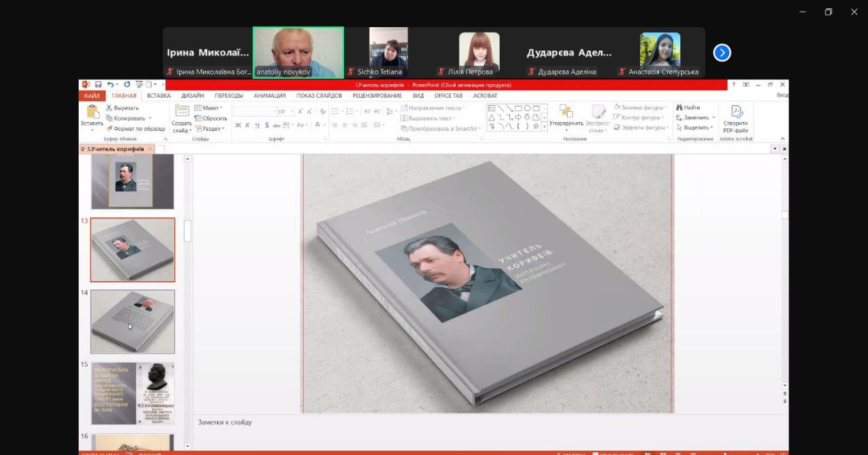The width and height of the screenshot is (868, 455).
Task: Switch to ПОКАЗ СЛАЙДОВ tab
Action: [x=319, y=96]
